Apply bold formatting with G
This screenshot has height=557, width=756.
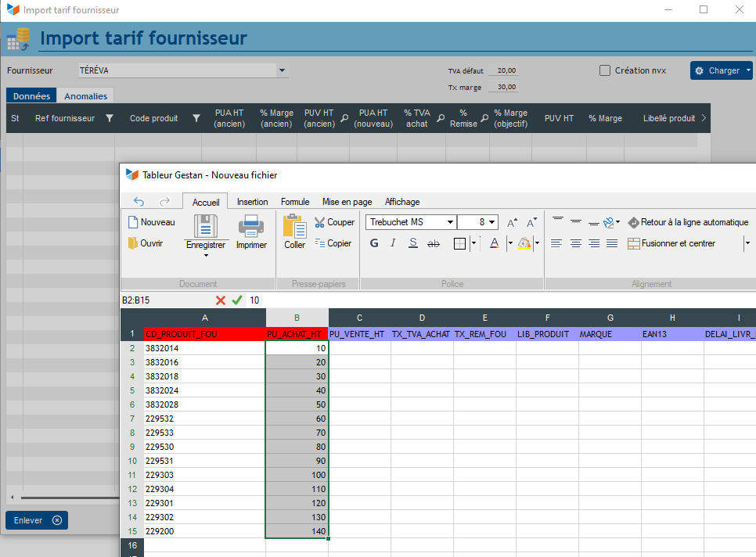point(374,243)
